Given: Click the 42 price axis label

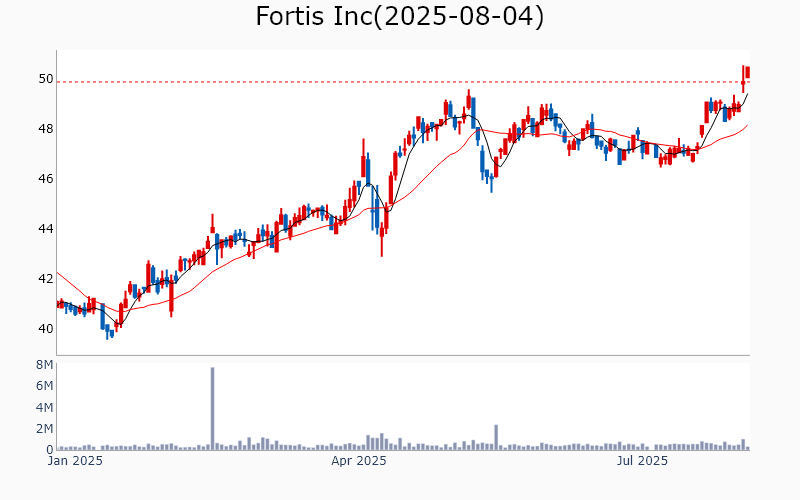Looking at the screenshot, I should [46, 279].
